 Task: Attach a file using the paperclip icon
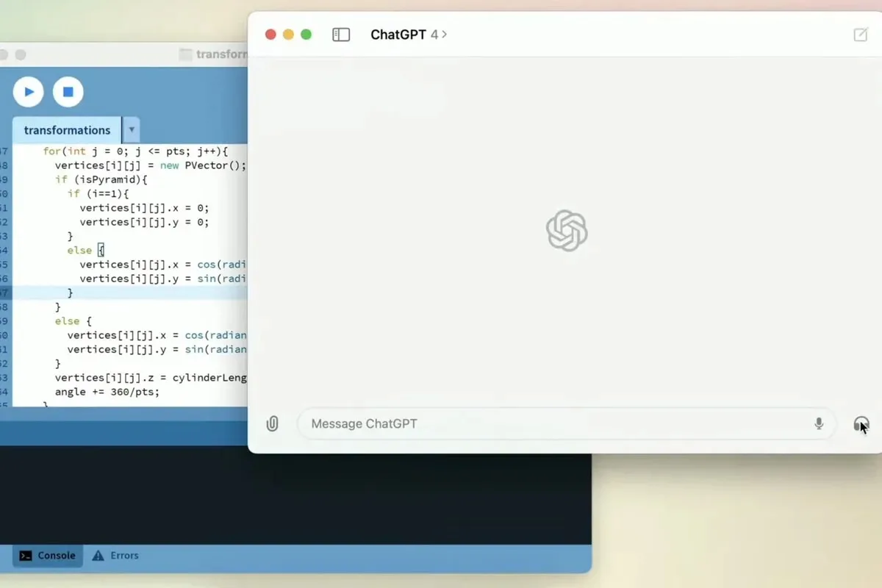[x=272, y=423]
